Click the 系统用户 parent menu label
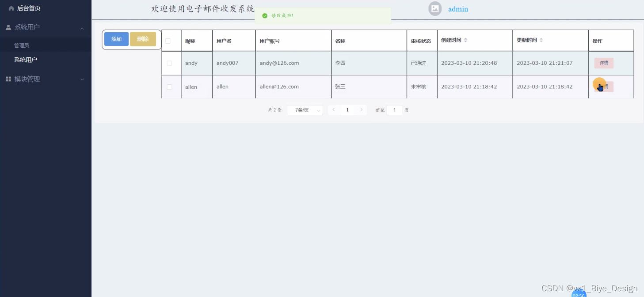Image resolution: width=644 pixels, height=297 pixels. [27, 27]
